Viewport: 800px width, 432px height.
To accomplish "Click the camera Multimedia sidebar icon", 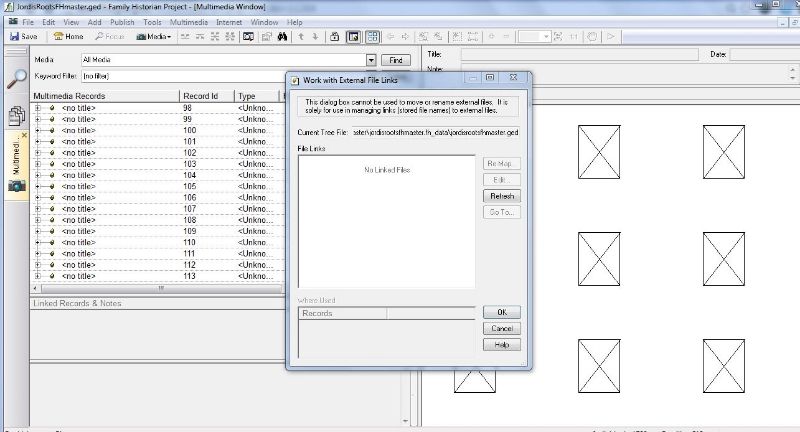I will [x=17, y=186].
